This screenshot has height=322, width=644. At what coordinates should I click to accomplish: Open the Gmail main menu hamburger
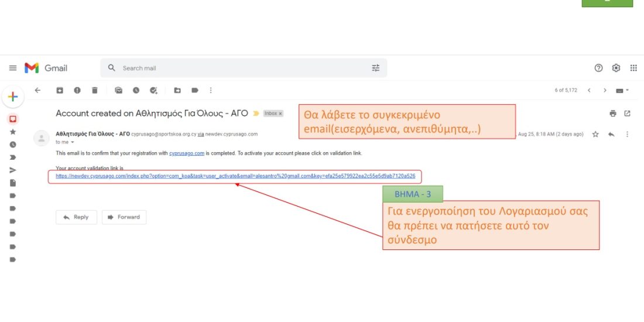[13, 68]
